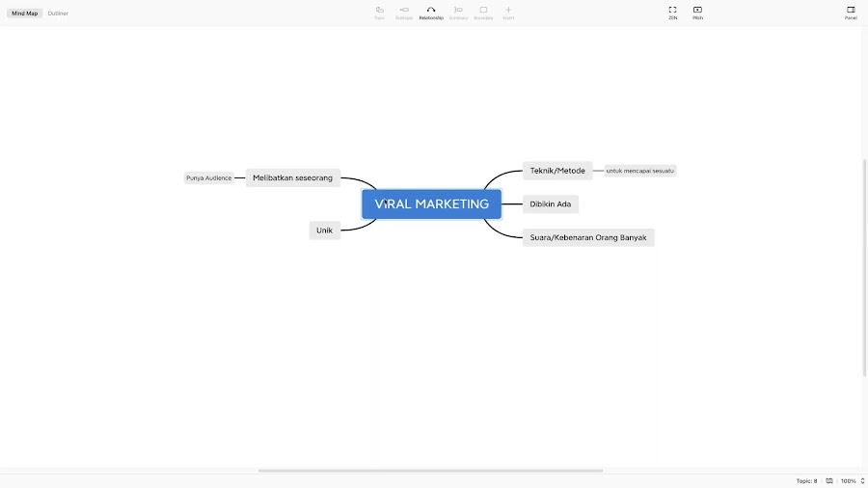Enter ZEN fullscreen mode
The height and width of the screenshot is (488, 868).
(x=672, y=13)
